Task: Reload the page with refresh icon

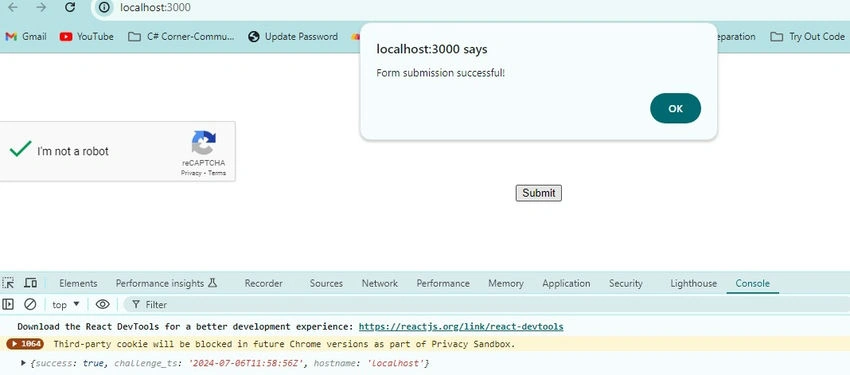Action: tap(70, 7)
